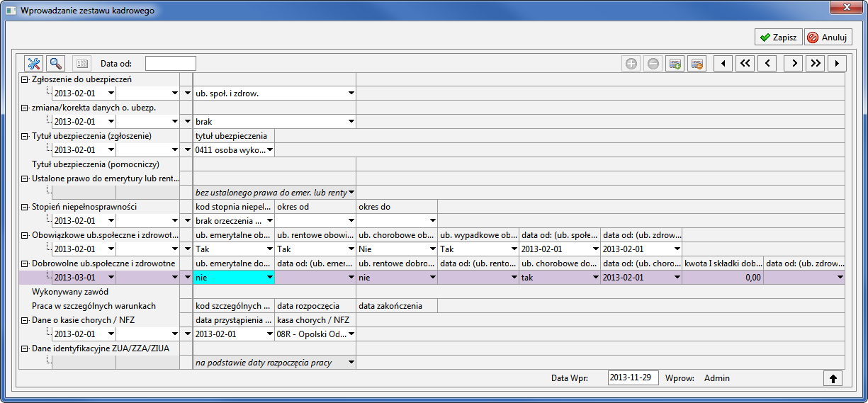Open ub. rentowe 'Tak' dropdown
The height and width of the screenshot is (403, 868).
(351, 249)
